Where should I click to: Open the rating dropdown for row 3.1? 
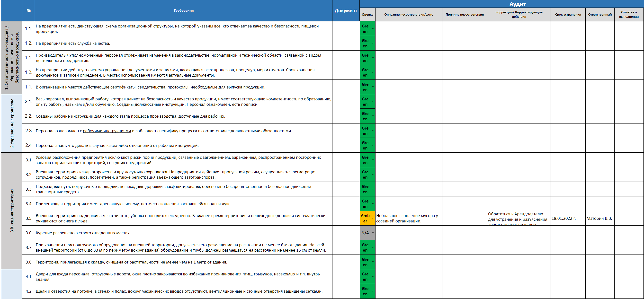(373, 160)
